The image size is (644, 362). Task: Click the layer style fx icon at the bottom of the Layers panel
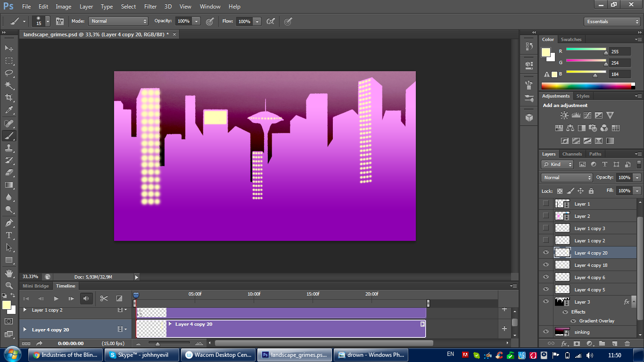[564, 344]
